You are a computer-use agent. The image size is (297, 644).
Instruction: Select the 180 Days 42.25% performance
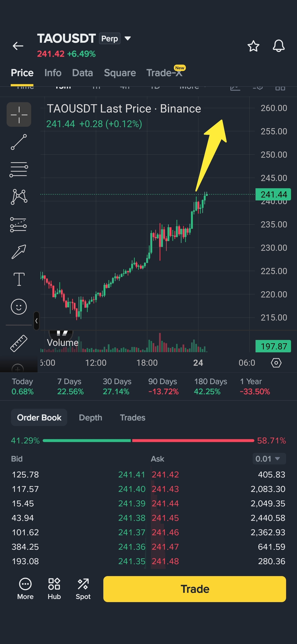coord(211,386)
